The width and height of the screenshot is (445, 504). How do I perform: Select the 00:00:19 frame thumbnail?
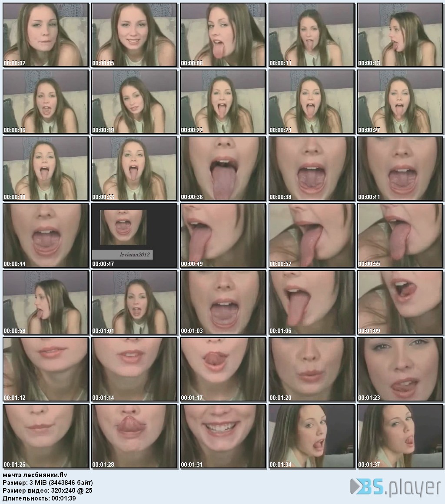[x=135, y=102]
